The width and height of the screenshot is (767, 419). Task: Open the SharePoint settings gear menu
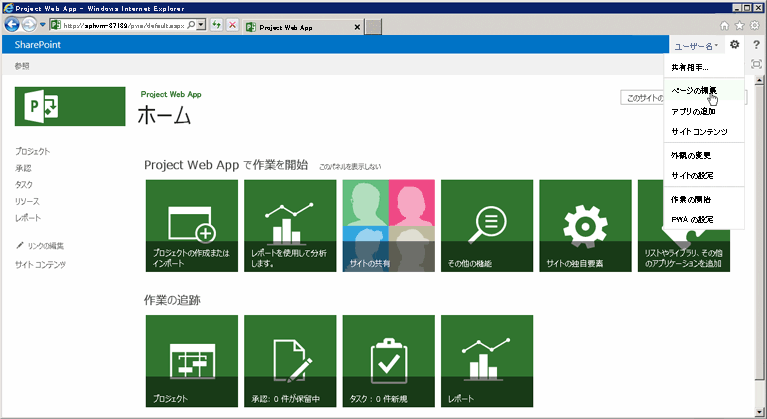(734, 44)
